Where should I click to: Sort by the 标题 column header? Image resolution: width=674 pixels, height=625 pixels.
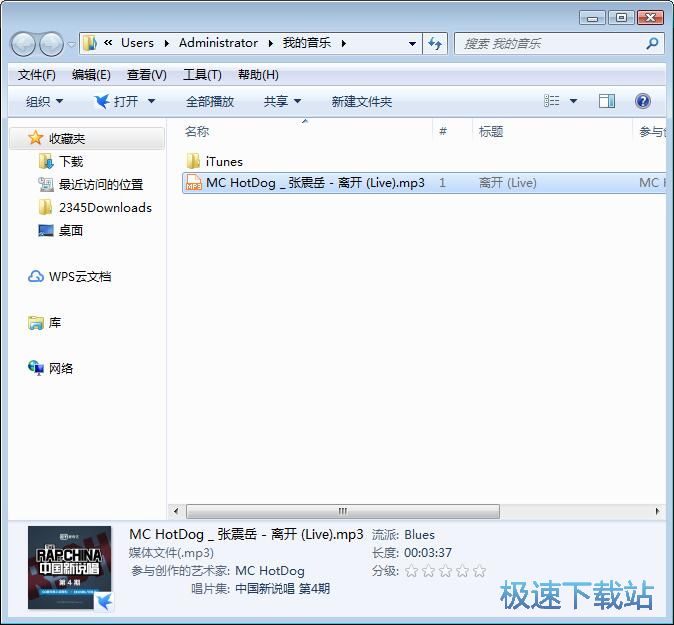[x=491, y=132]
